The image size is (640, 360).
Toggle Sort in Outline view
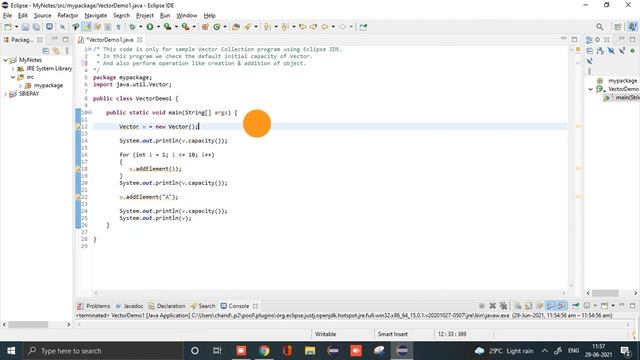click(600, 51)
